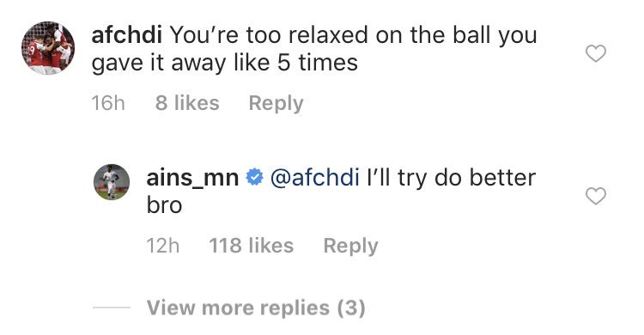Open ains_mn's profile avatar
644x335 pixels.
(x=112, y=182)
